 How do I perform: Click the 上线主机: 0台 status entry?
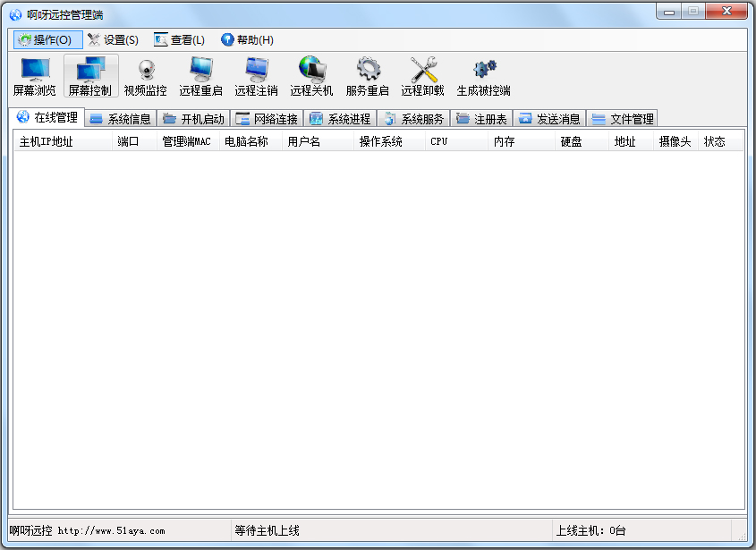(591, 530)
